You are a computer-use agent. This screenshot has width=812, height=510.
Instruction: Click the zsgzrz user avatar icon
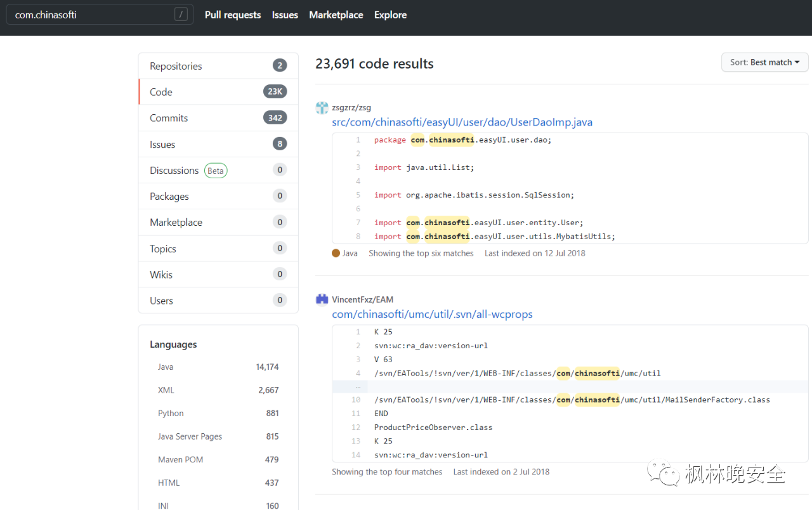[322, 108]
